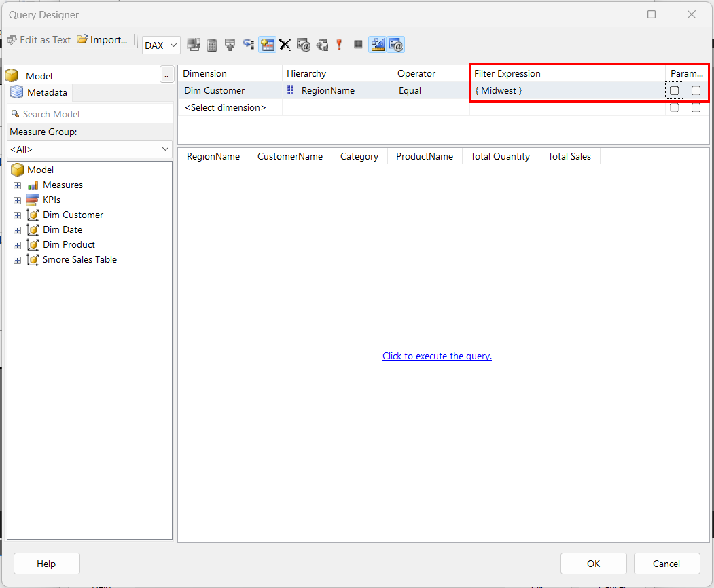Click the KPIs icon in the tree
This screenshot has height=588, width=714.
click(x=33, y=200)
